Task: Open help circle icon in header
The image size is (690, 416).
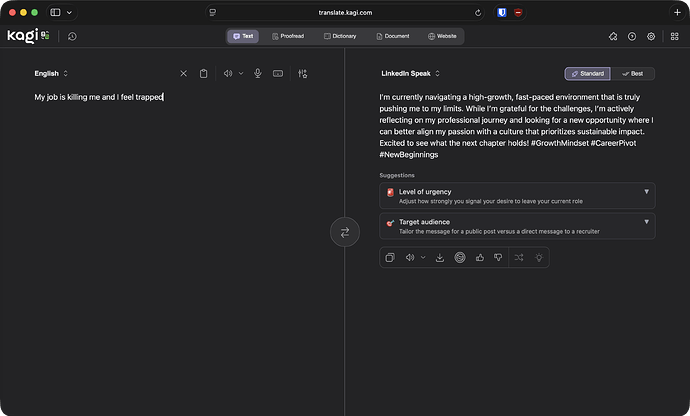Action: 632,37
